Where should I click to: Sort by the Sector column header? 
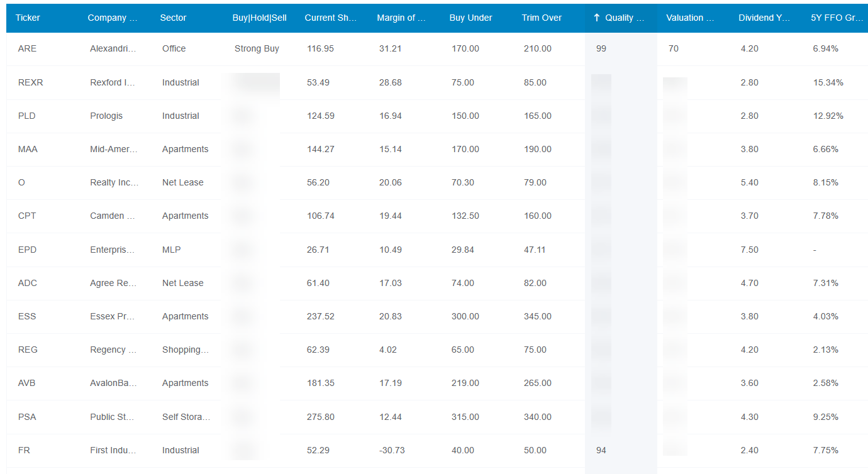173,18
